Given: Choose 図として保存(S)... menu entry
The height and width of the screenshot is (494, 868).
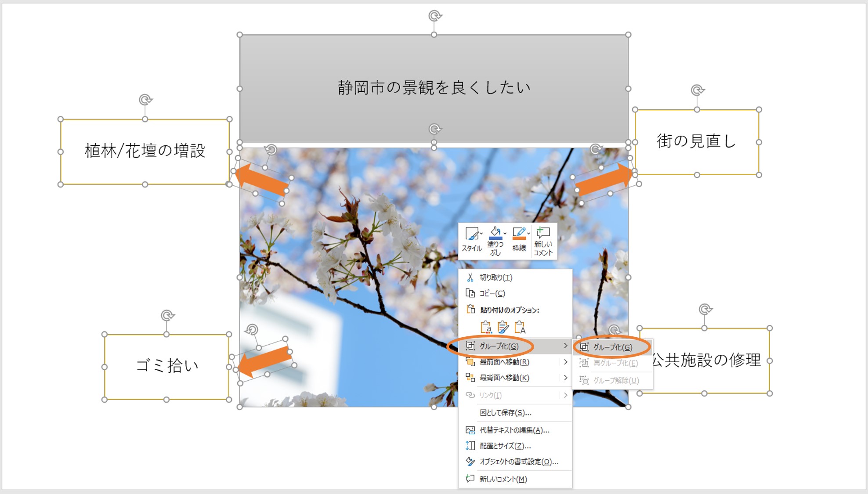Looking at the screenshot, I should [x=515, y=413].
